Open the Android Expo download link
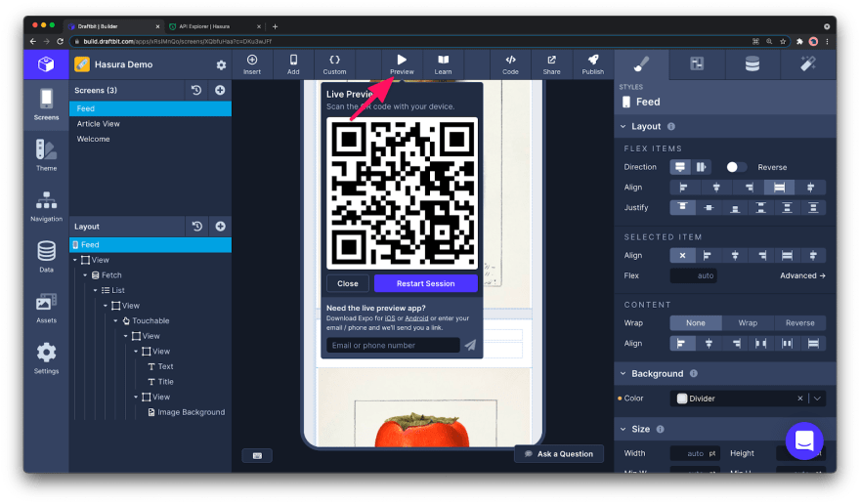The width and height of the screenshot is (860, 504). (416, 318)
